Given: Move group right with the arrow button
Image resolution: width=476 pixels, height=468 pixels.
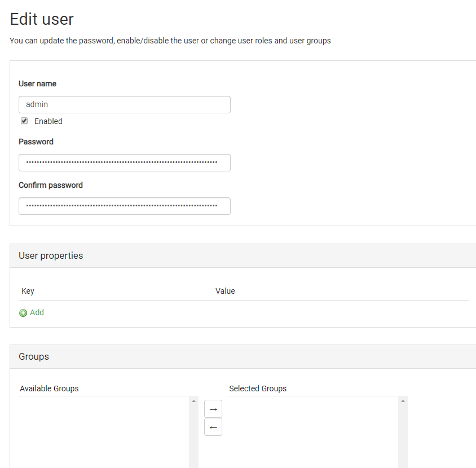Looking at the screenshot, I should click(x=213, y=409).
